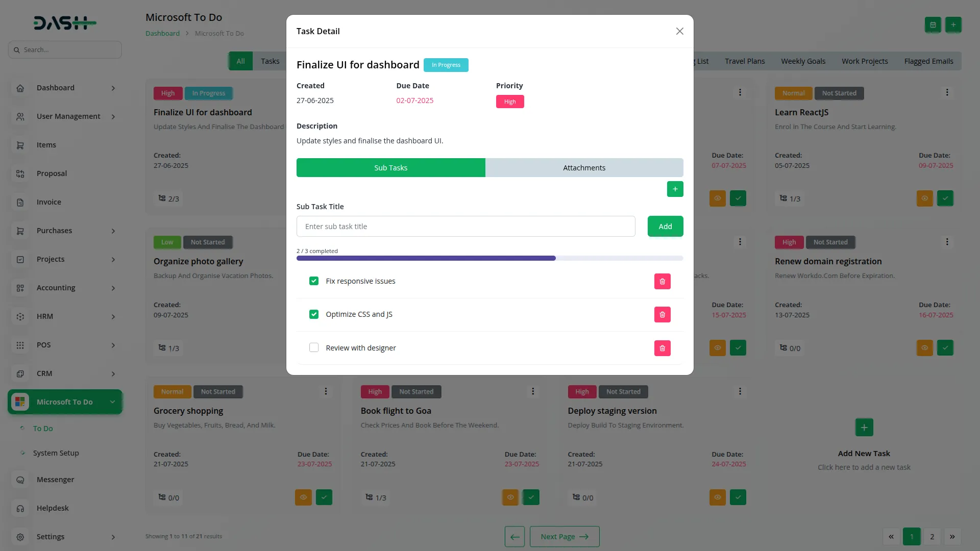Open the kebab menu on Grocery shopping card
Viewport: 980px width, 551px height.
pyautogui.click(x=326, y=391)
